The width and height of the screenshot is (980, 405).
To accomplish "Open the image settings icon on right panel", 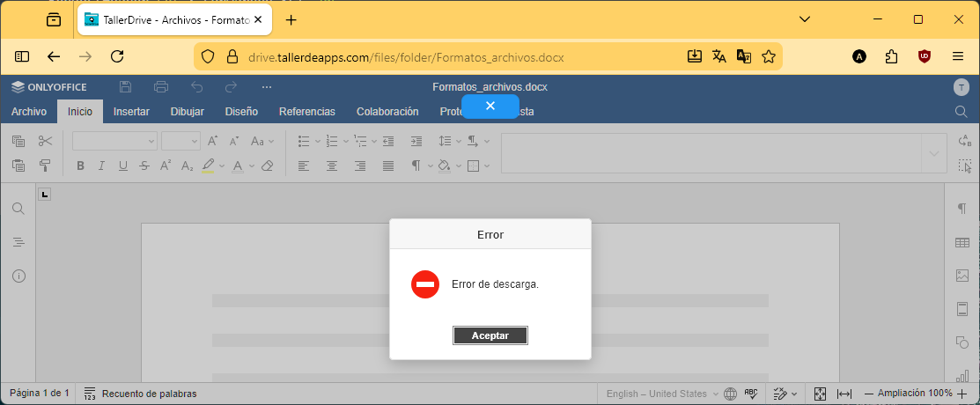I will (962, 276).
